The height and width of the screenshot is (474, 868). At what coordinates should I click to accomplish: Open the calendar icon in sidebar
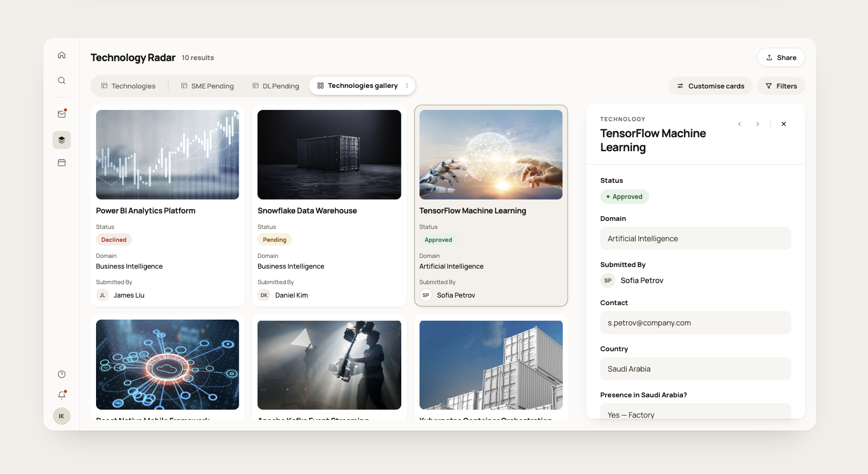point(62,162)
